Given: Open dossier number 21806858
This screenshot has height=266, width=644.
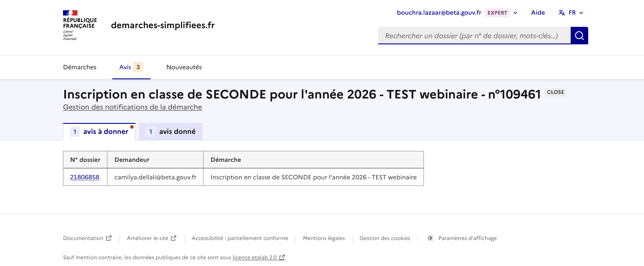Looking at the screenshot, I should coord(85,177).
